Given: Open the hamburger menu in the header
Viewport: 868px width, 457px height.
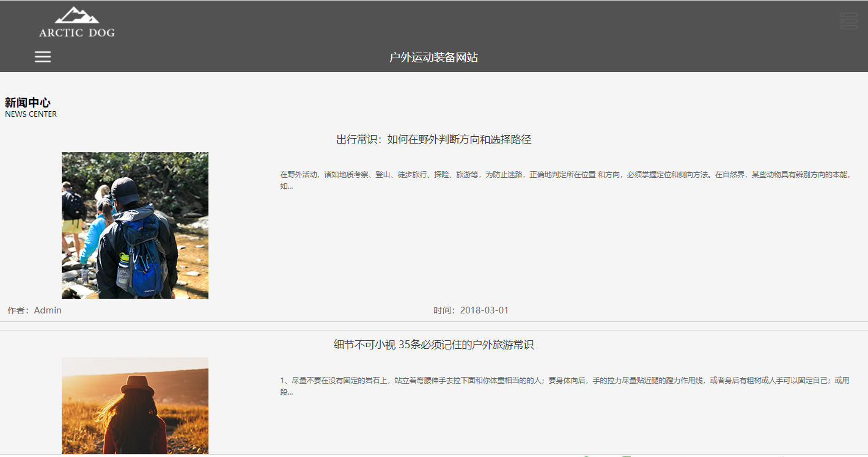Looking at the screenshot, I should 43,57.
